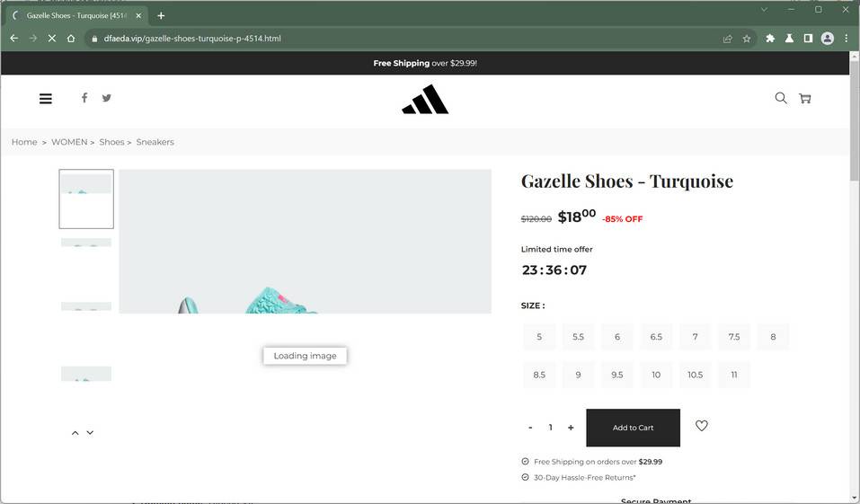Click the main product image
860x504 pixels.
(x=305, y=242)
